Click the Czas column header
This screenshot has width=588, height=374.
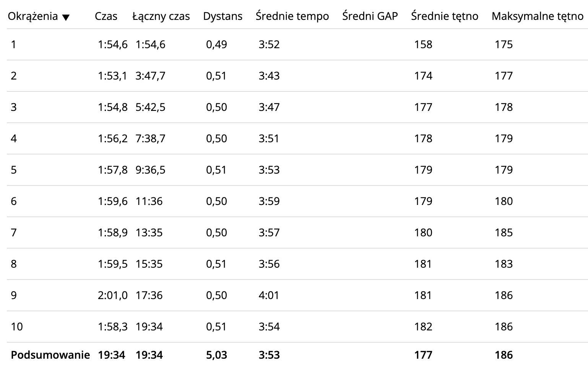point(106,16)
